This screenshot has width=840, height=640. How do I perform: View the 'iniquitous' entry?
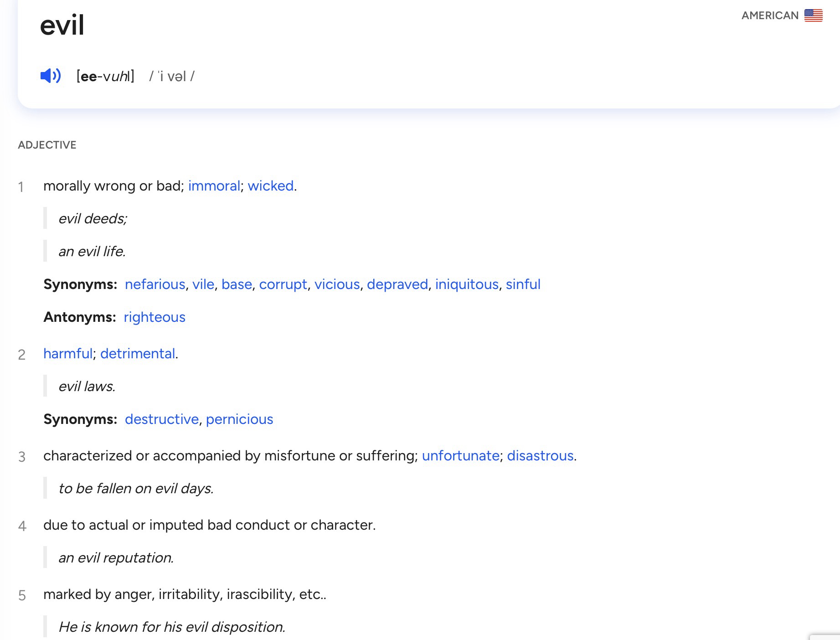tap(467, 284)
